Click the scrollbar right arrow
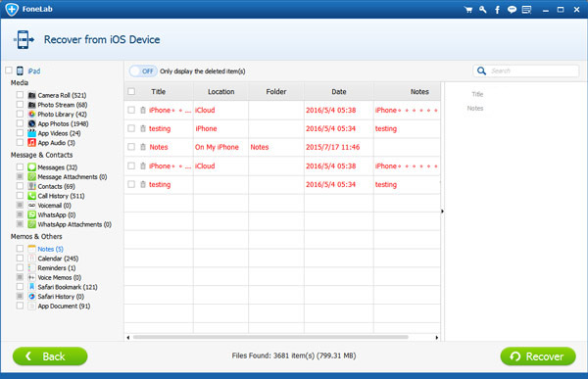This screenshot has height=379, width=588. point(437,338)
